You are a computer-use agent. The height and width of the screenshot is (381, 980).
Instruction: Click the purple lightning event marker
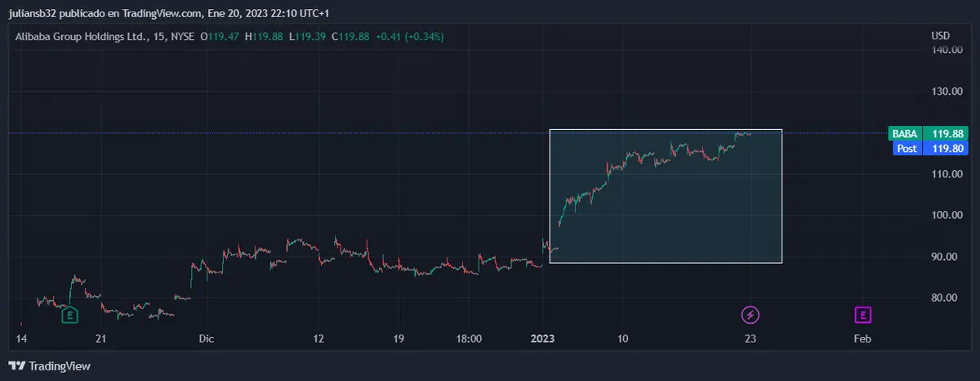pos(750,315)
